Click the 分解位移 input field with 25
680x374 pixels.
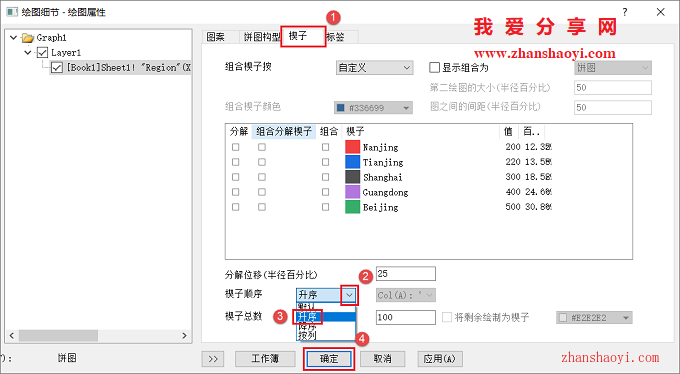tap(405, 274)
